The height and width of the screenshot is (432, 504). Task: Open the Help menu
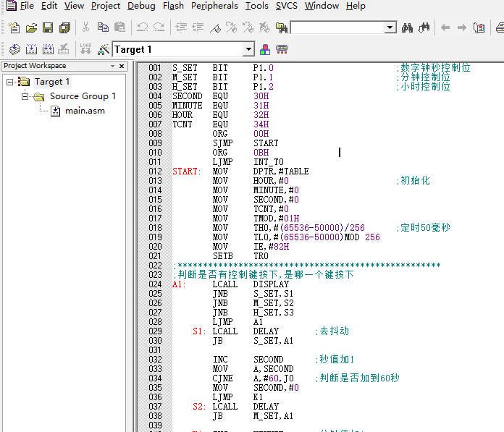(x=356, y=6)
